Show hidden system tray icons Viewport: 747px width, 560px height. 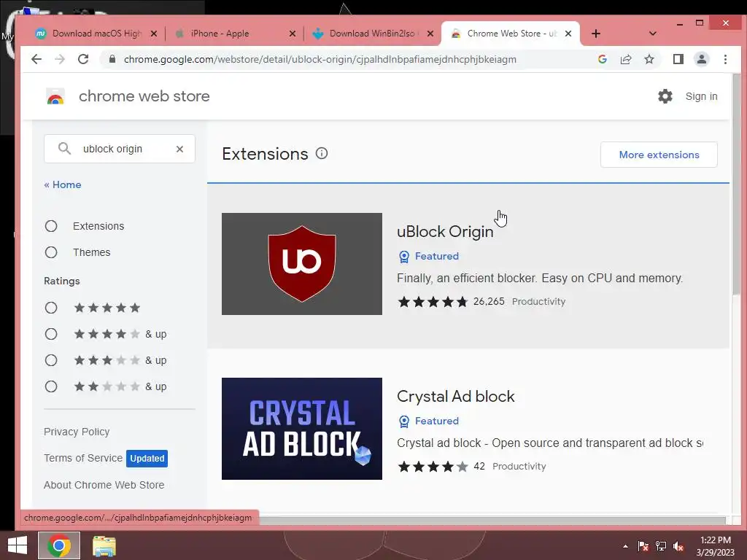625,546
